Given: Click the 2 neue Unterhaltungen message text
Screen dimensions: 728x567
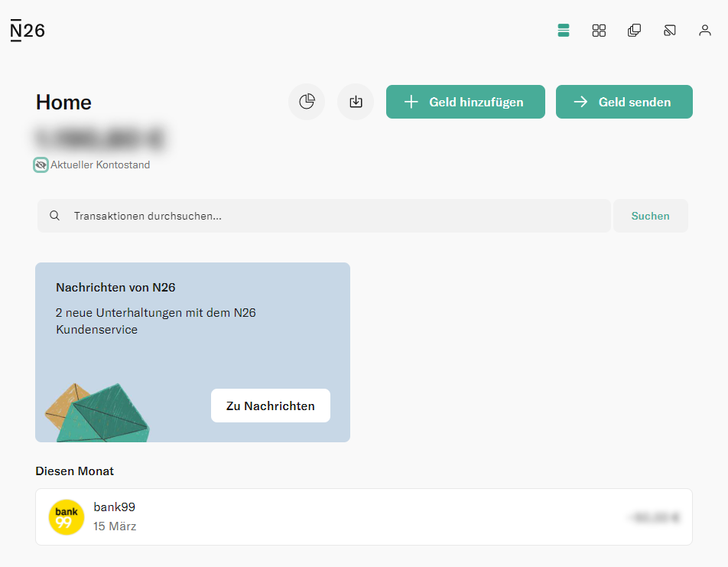Looking at the screenshot, I should click(x=155, y=321).
